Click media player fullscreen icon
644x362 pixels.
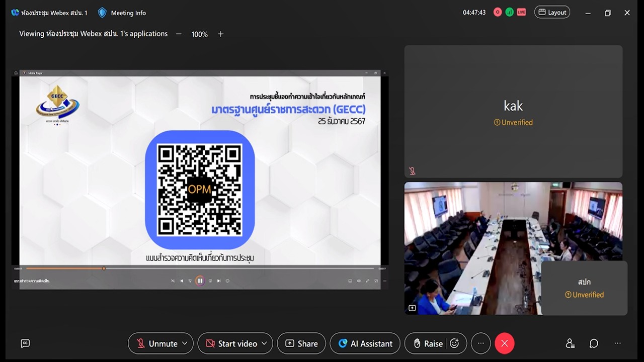367,281
